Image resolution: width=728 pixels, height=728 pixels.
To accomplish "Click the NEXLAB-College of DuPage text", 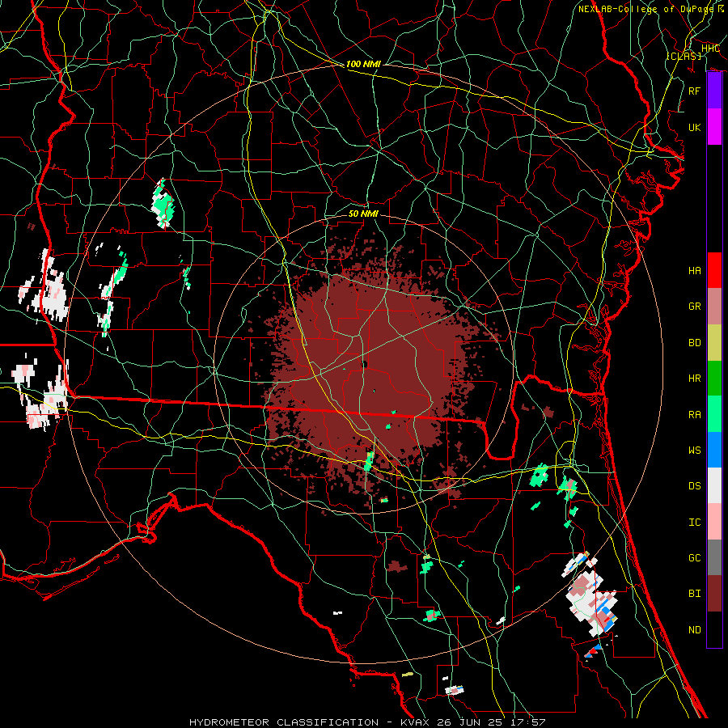I will 645,9.
